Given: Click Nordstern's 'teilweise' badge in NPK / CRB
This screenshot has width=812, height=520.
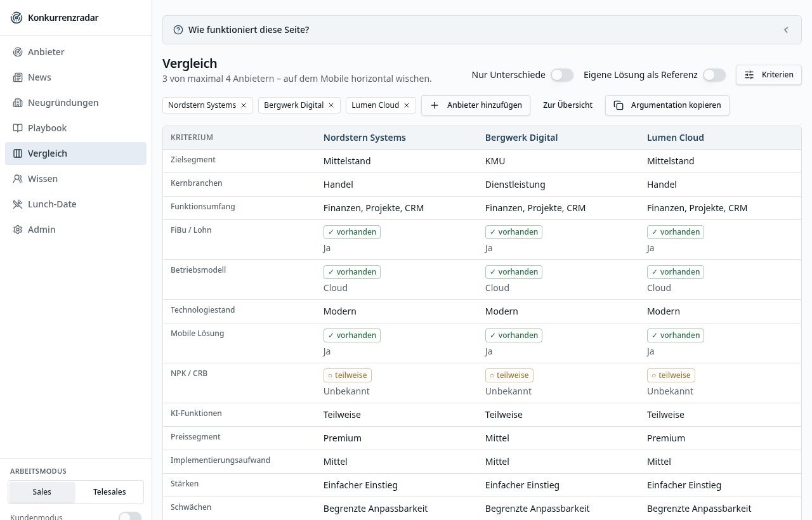Looking at the screenshot, I should [348, 375].
